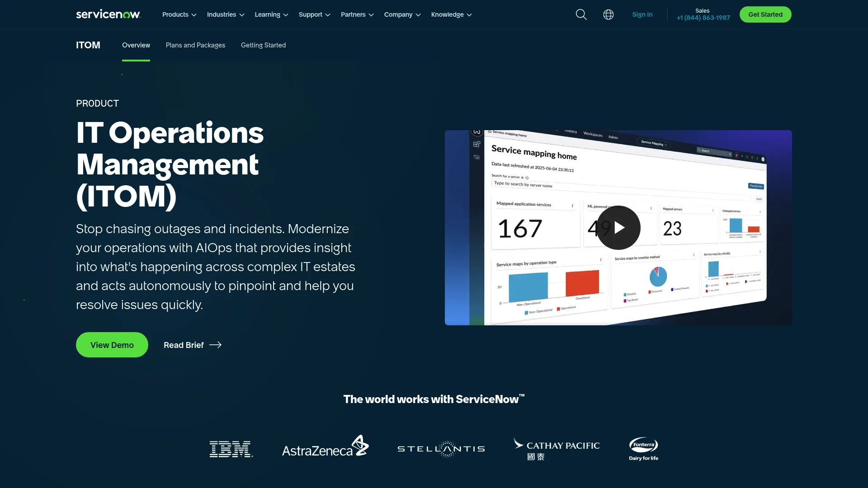Play the Service mapping video
The width and height of the screenshot is (868, 488).
click(x=618, y=228)
